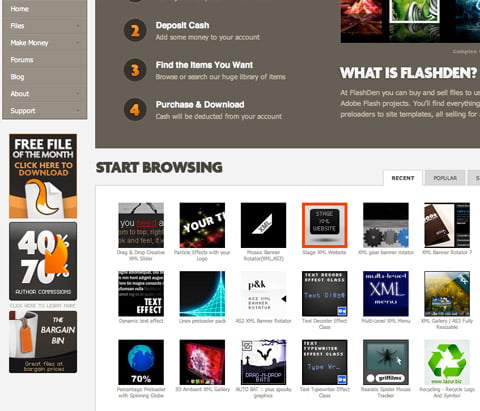The height and width of the screenshot is (411, 480).
Task: Open the Blog sidebar link
Action: 17,77
